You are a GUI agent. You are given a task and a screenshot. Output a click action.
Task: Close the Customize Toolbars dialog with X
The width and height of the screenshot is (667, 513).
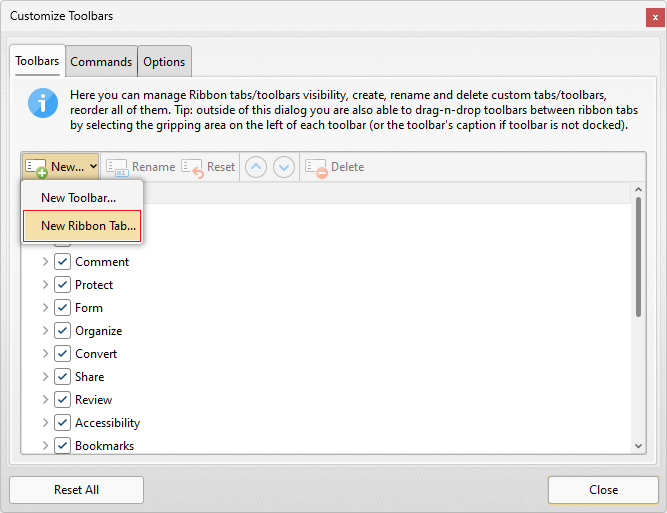[655, 18]
